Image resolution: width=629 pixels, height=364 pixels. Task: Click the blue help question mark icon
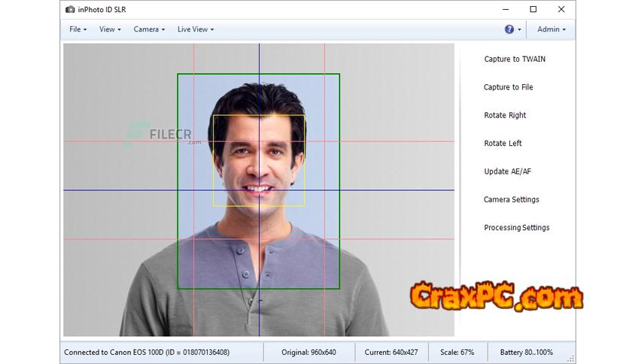click(509, 29)
